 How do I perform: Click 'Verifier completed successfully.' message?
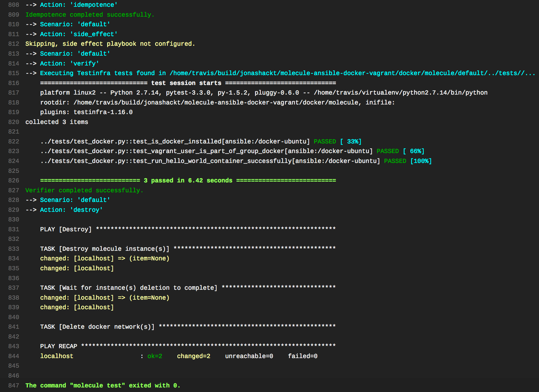click(x=84, y=190)
